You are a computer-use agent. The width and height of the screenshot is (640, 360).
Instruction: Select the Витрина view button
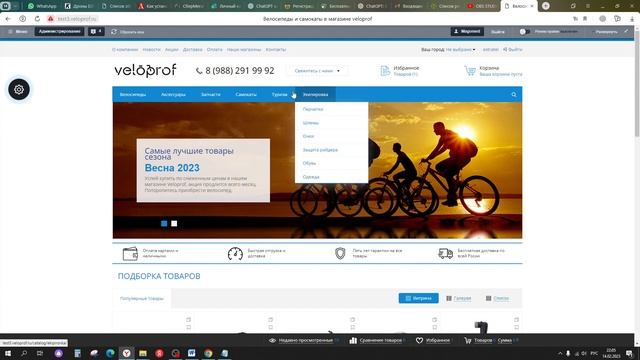tap(418, 298)
